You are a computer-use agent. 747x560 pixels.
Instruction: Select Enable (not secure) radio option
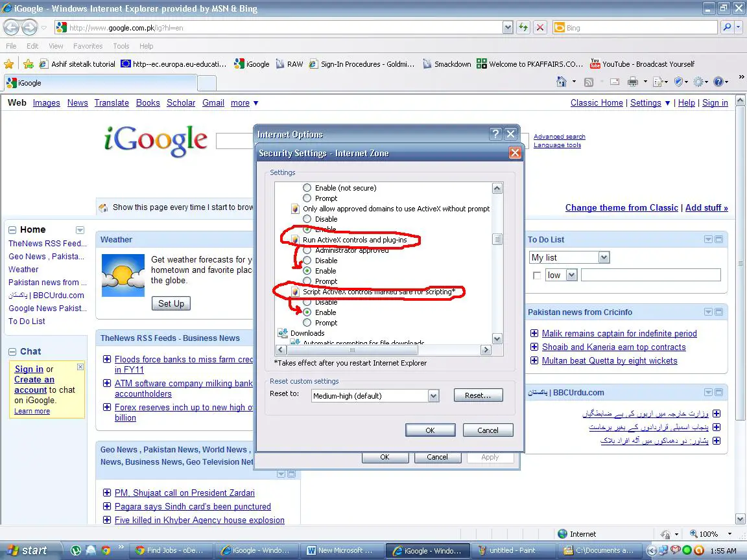point(307,187)
